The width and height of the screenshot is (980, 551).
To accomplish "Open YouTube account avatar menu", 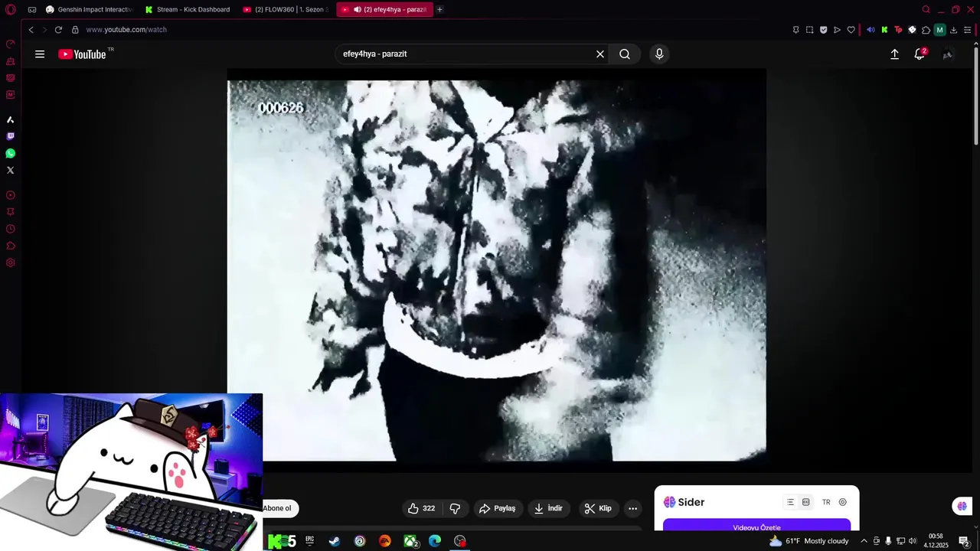I will click(x=947, y=54).
